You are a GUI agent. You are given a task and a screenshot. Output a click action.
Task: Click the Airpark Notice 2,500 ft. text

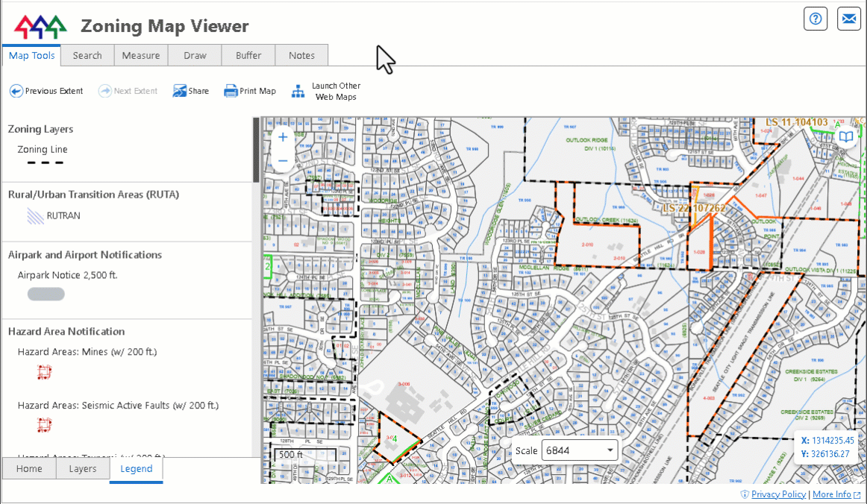[67, 275]
